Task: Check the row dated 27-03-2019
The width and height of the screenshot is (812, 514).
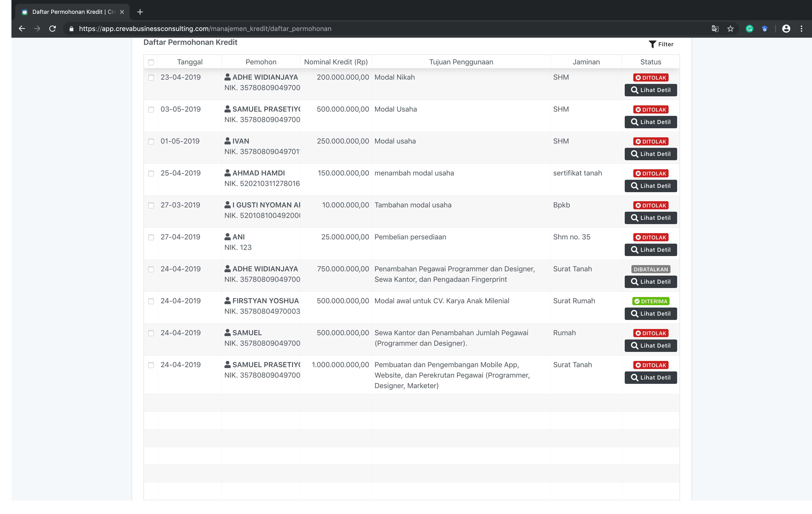Action: point(151,206)
